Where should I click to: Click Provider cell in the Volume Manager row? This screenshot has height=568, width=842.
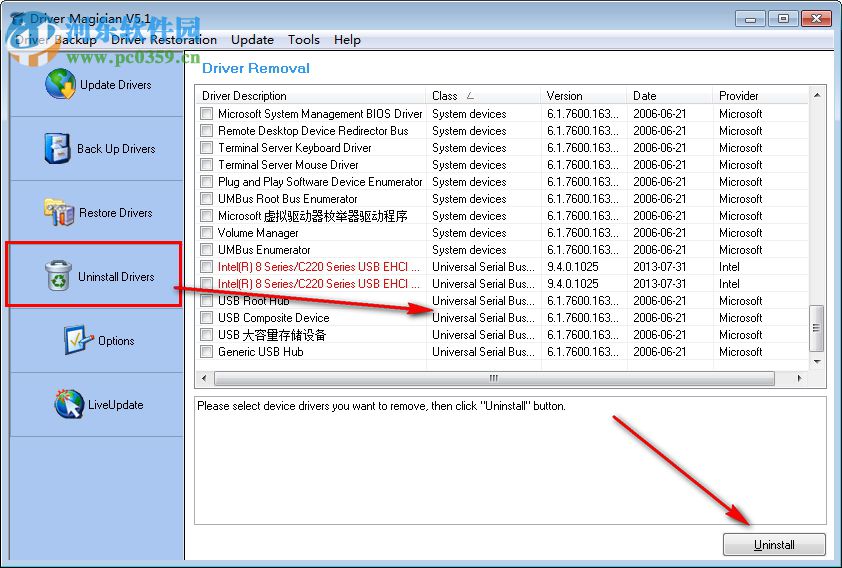[741, 232]
